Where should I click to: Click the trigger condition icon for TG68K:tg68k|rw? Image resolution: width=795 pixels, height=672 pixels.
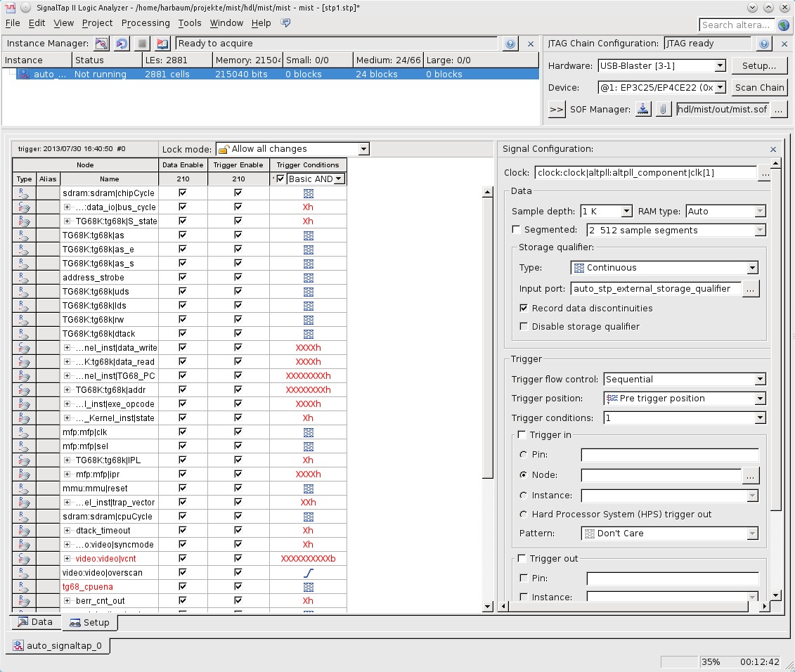click(x=309, y=320)
